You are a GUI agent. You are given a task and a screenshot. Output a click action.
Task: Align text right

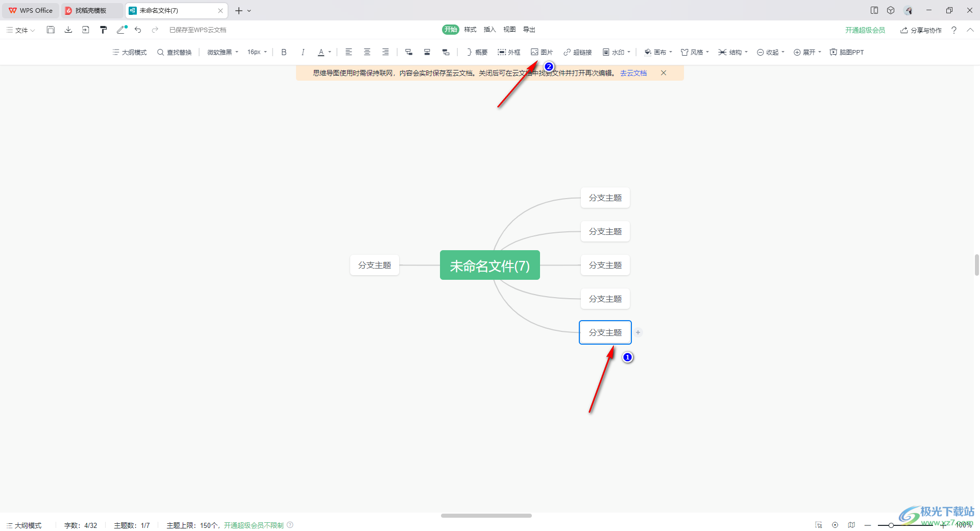click(x=385, y=52)
